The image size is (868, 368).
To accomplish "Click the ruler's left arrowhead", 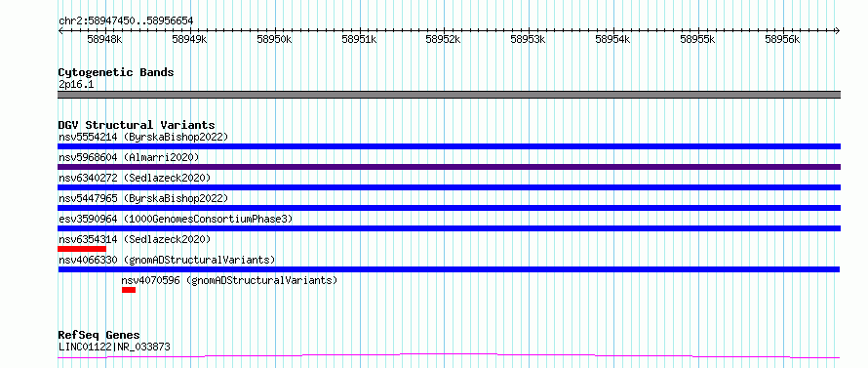I will (x=60, y=31).
